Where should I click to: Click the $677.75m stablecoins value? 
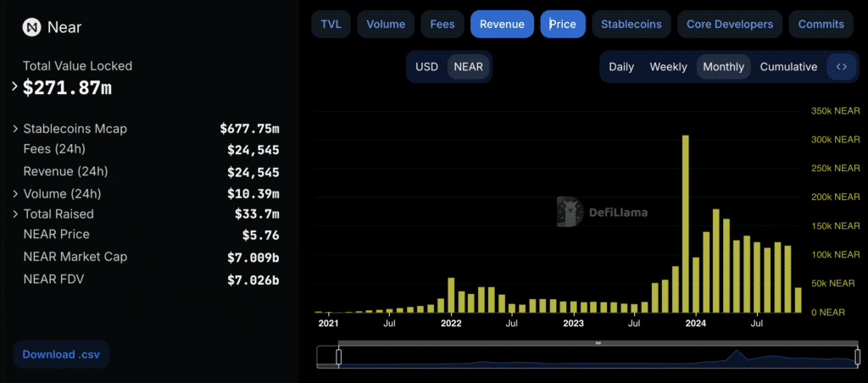click(x=249, y=129)
